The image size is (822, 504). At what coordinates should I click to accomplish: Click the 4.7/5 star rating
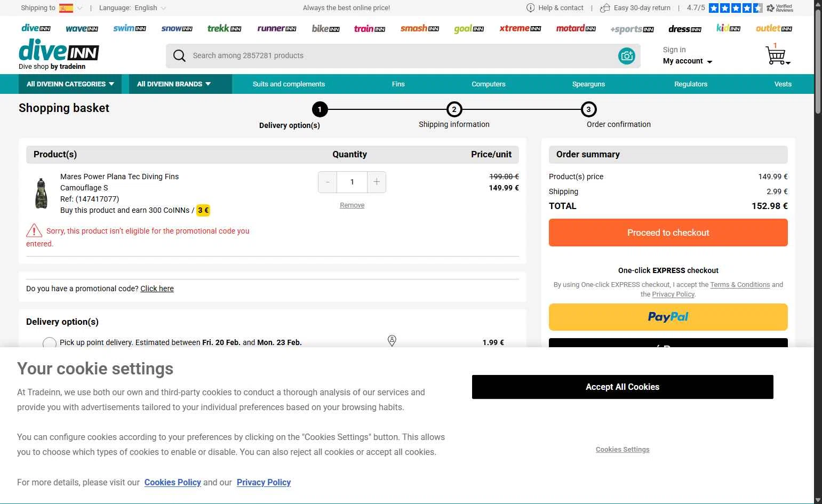click(724, 8)
